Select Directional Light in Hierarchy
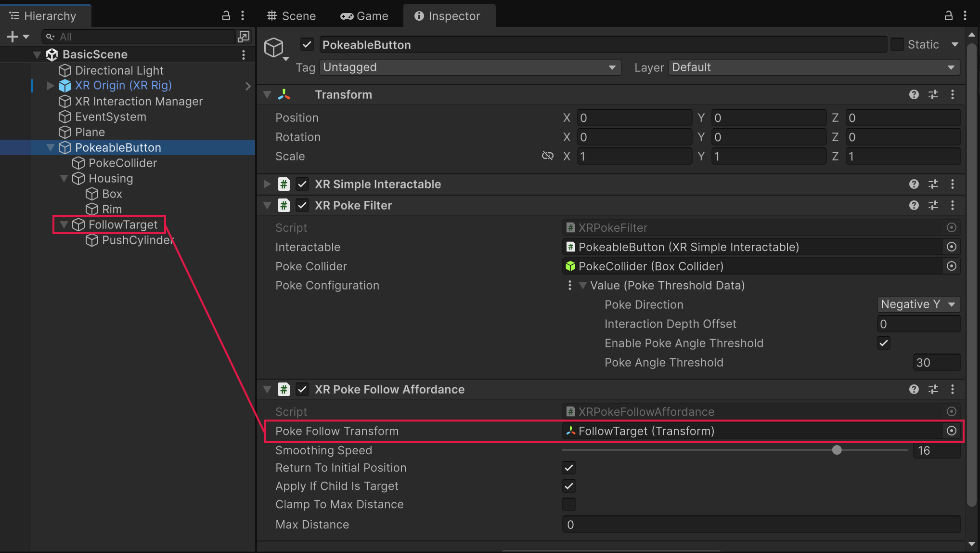Viewport: 980px width, 553px height. coord(119,70)
